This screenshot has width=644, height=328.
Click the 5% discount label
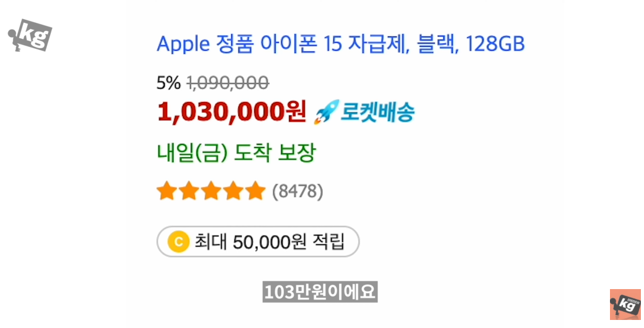click(x=168, y=82)
